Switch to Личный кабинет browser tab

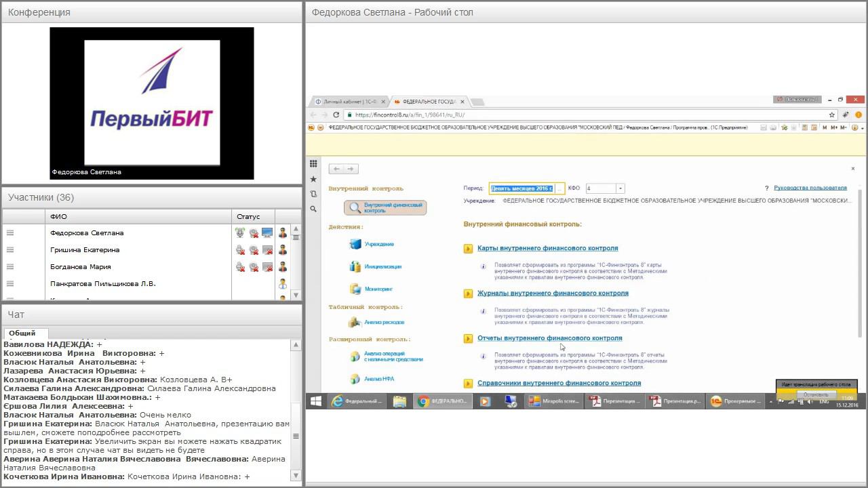(x=349, y=102)
